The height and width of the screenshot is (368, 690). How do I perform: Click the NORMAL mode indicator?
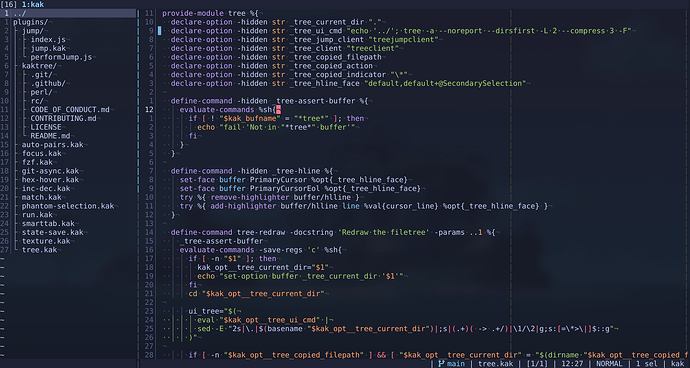click(609, 364)
